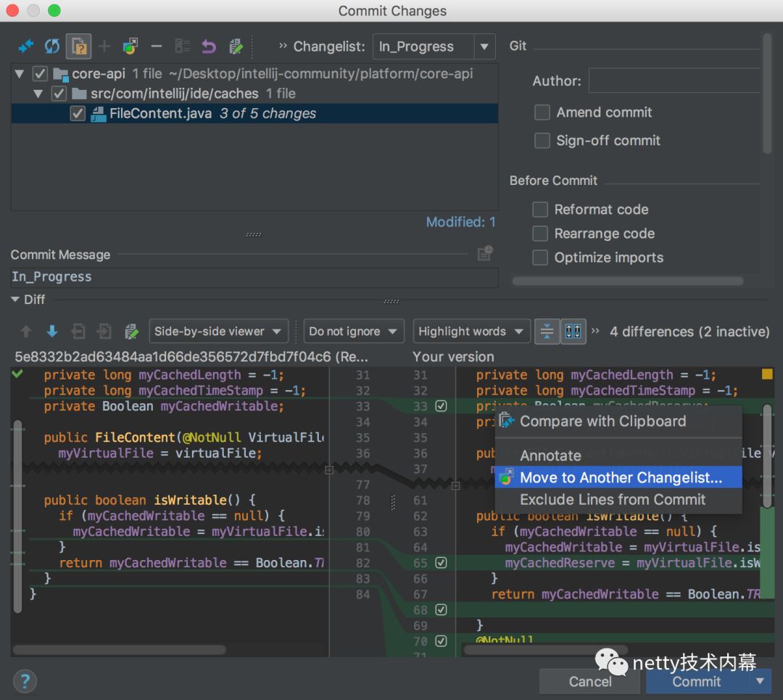
Task: Click the Cancel button
Action: (589, 682)
